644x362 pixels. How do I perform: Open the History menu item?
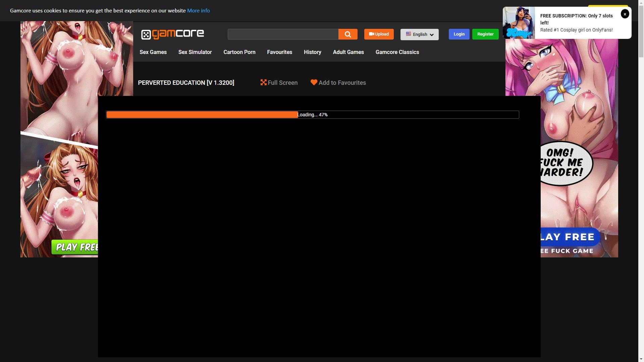click(312, 52)
